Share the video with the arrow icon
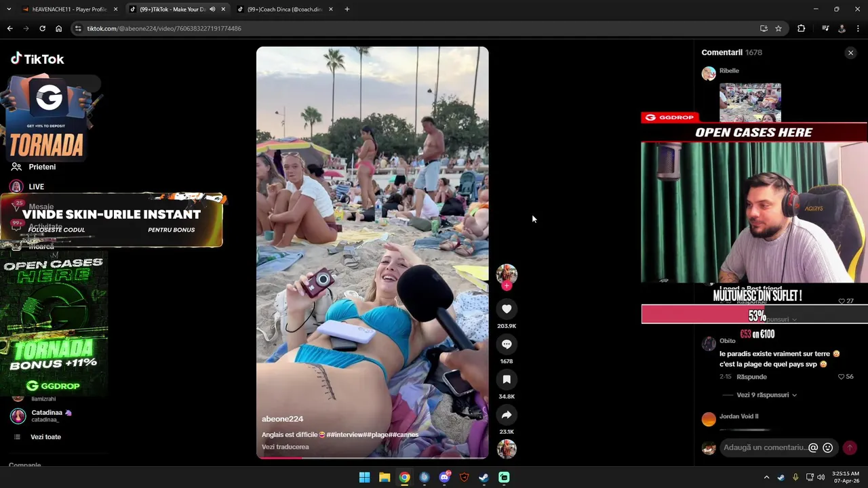 tap(507, 415)
